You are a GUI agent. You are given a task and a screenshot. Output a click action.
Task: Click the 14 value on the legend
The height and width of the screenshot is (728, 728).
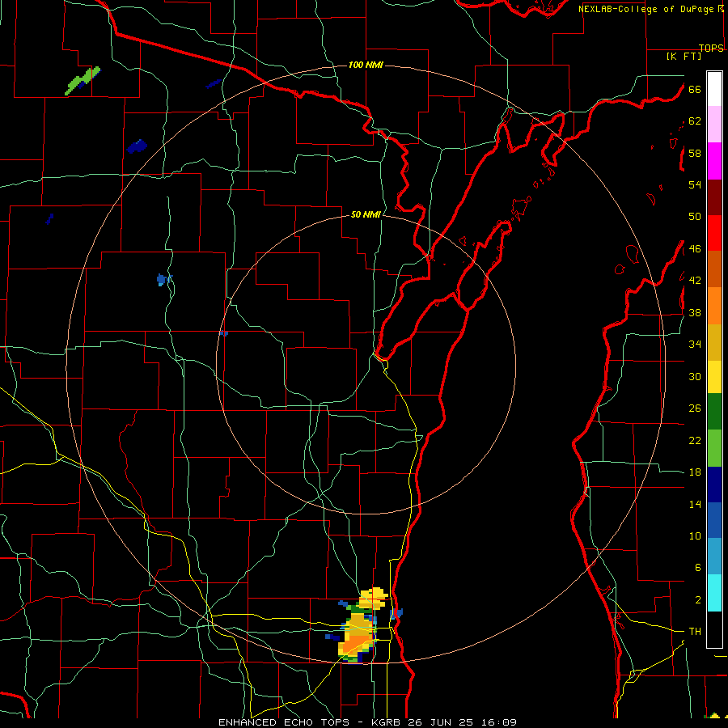coord(695,504)
